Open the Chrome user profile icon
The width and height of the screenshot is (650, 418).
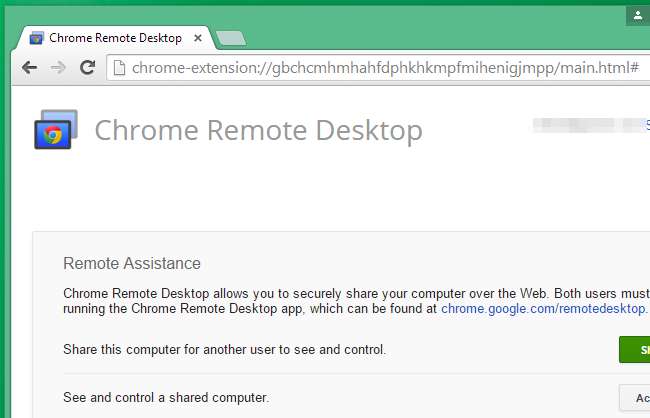point(638,15)
